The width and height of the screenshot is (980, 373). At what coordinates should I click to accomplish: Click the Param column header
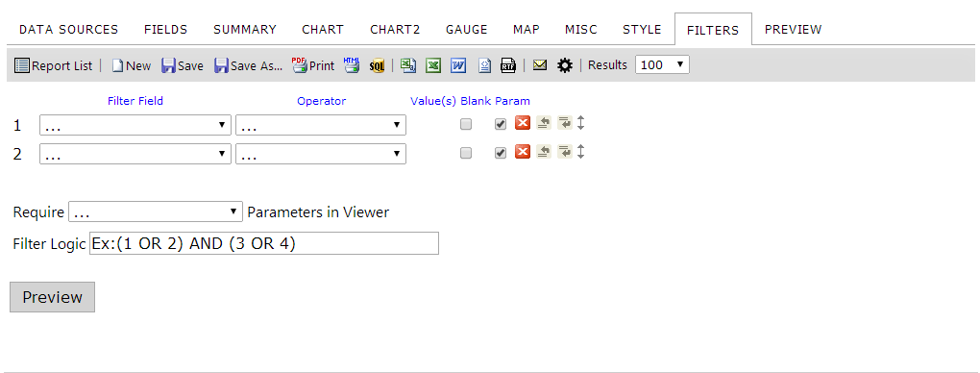point(512,101)
